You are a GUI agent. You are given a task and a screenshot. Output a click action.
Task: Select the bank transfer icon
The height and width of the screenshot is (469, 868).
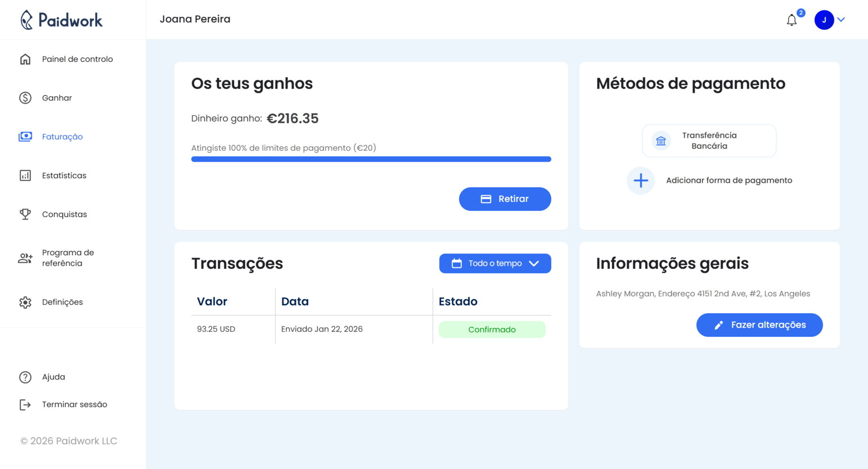tap(660, 141)
